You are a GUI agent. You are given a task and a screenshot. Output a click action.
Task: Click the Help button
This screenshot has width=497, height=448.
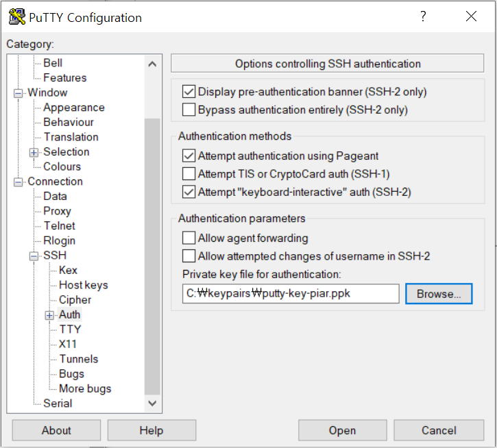pos(151,430)
